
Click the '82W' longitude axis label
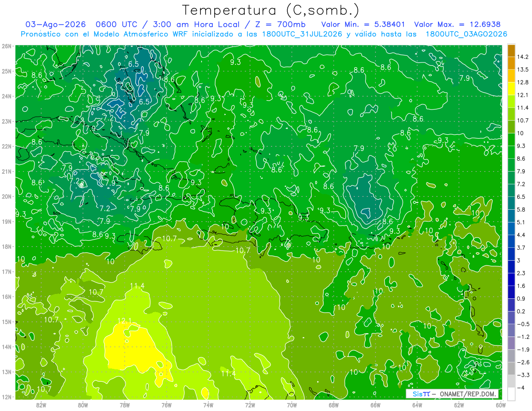tap(41, 405)
